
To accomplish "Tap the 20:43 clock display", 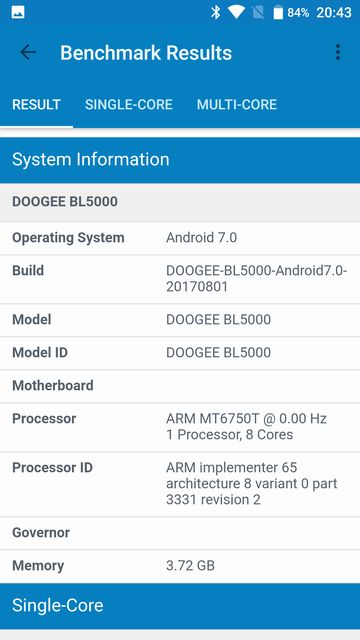I will pyautogui.click(x=333, y=13).
